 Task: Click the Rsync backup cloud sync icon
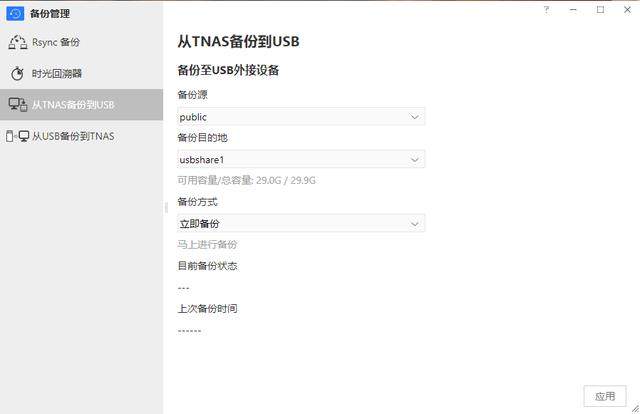(x=17, y=42)
